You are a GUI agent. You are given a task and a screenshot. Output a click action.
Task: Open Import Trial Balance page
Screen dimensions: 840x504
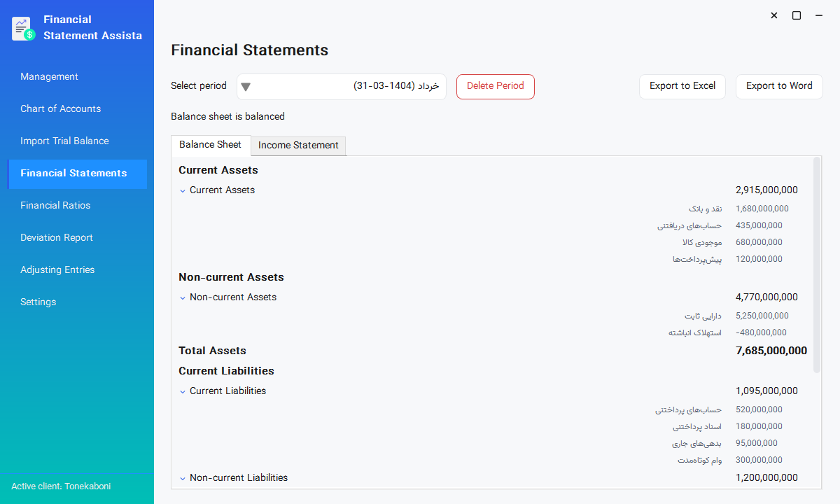click(x=77, y=141)
